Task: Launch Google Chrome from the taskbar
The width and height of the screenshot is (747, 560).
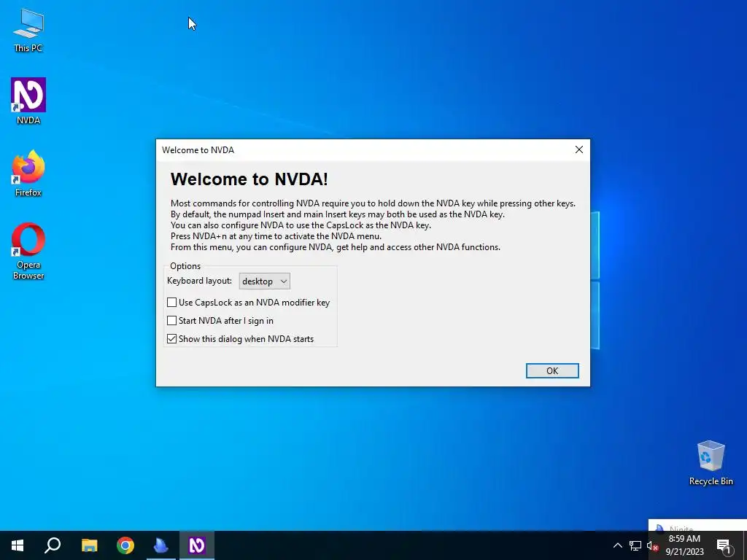Action: [x=125, y=545]
